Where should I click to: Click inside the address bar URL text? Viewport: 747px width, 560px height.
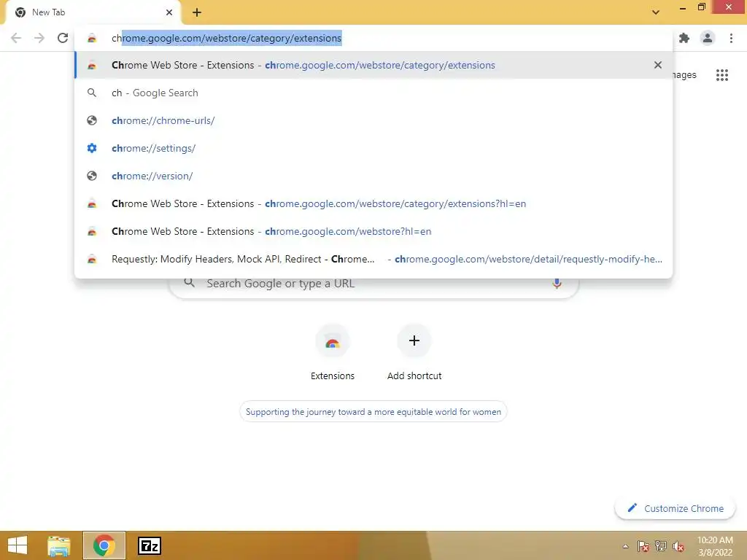[x=226, y=38]
